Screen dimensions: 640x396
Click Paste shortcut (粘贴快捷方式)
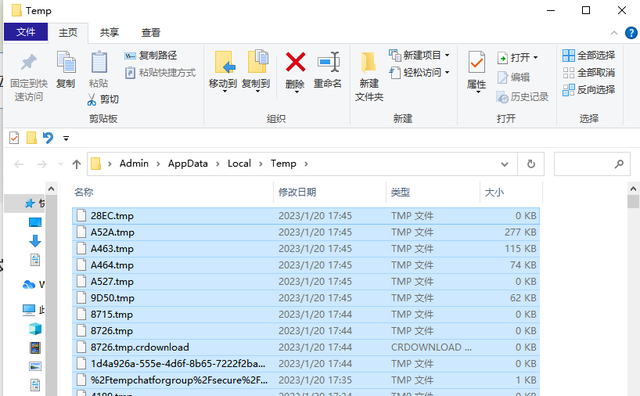pyautogui.click(x=160, y=73)
